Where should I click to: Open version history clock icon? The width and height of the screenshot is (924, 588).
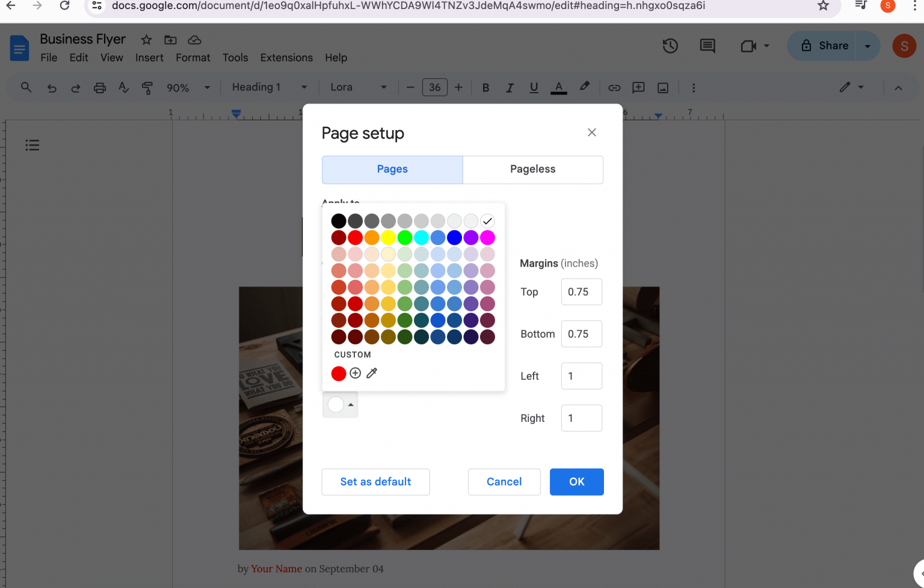pos(670,46)
